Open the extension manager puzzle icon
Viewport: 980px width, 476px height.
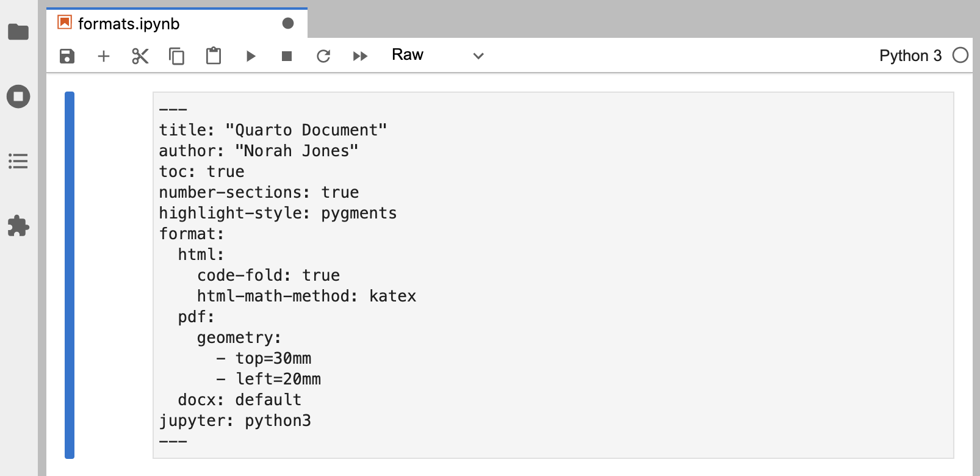coord(18,226)
